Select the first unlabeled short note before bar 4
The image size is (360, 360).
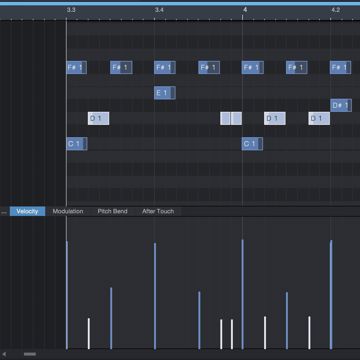(225, 118)
